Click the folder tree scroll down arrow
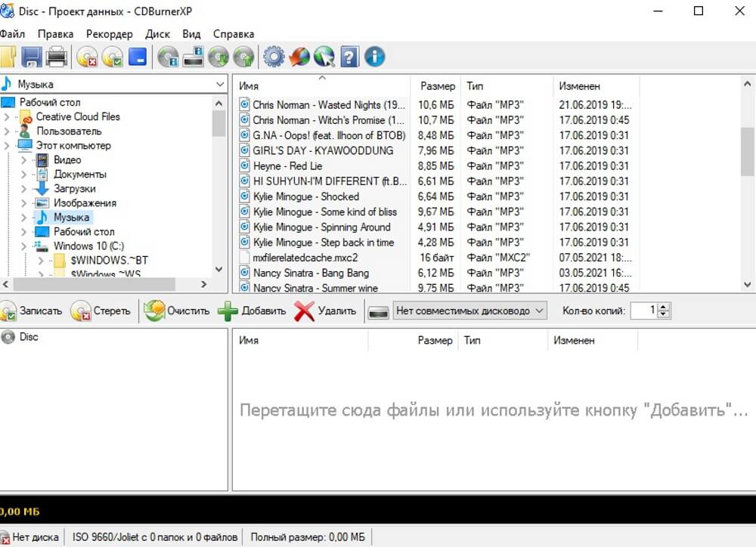 (x=219, y=270)
